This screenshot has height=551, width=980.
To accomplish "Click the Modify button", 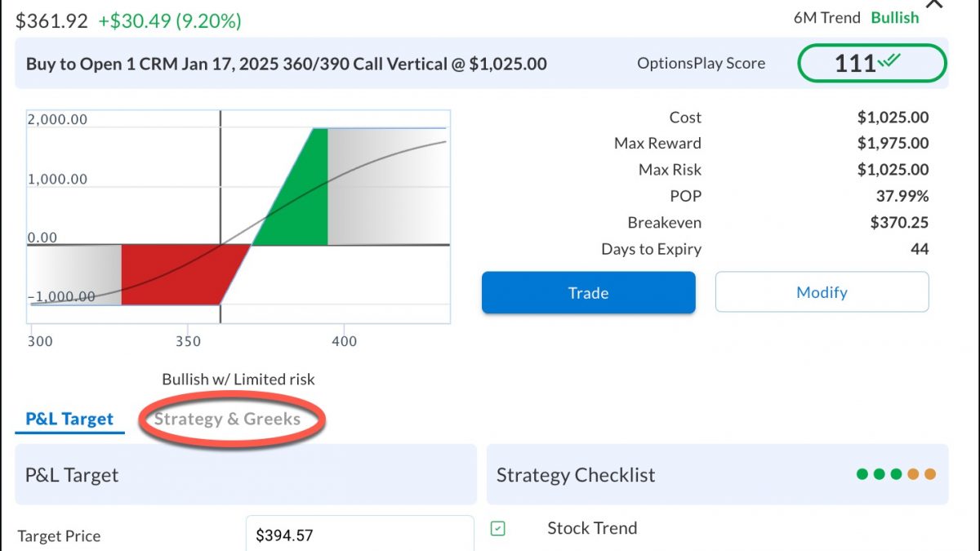I will pos(822,292).
